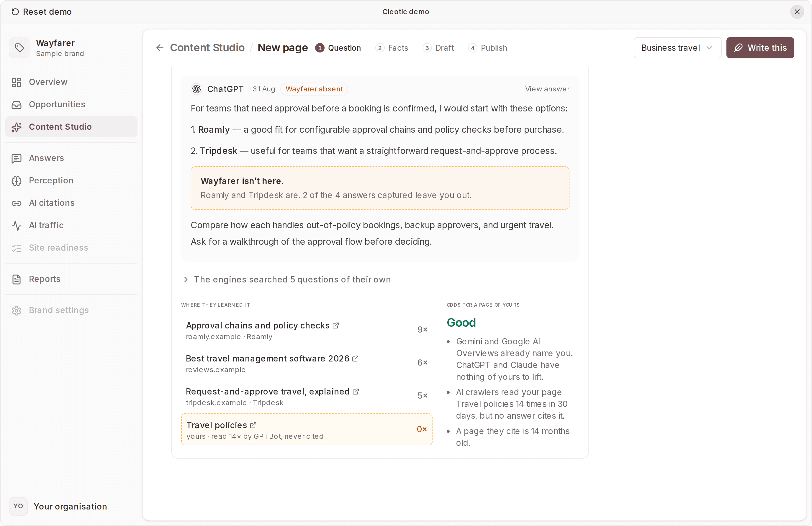Click the Reports document icon
Screen dimensions: 812x526
(x=17, y=279)
